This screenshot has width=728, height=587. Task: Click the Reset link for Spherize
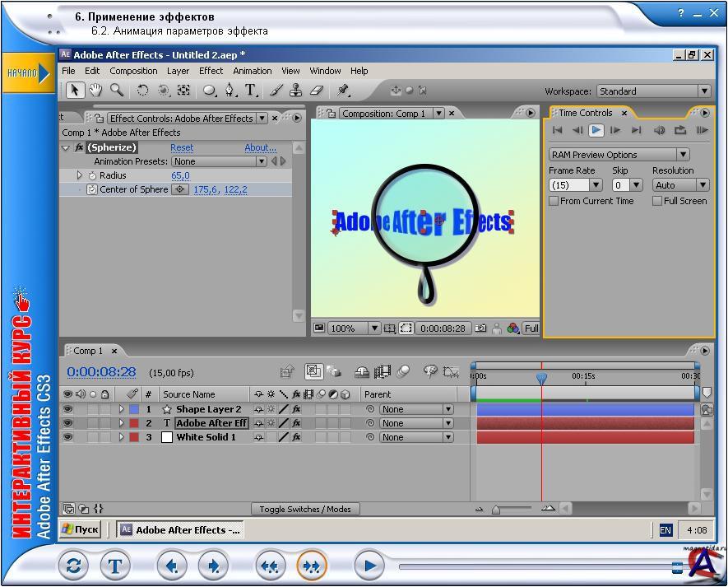tap(182, 147)
